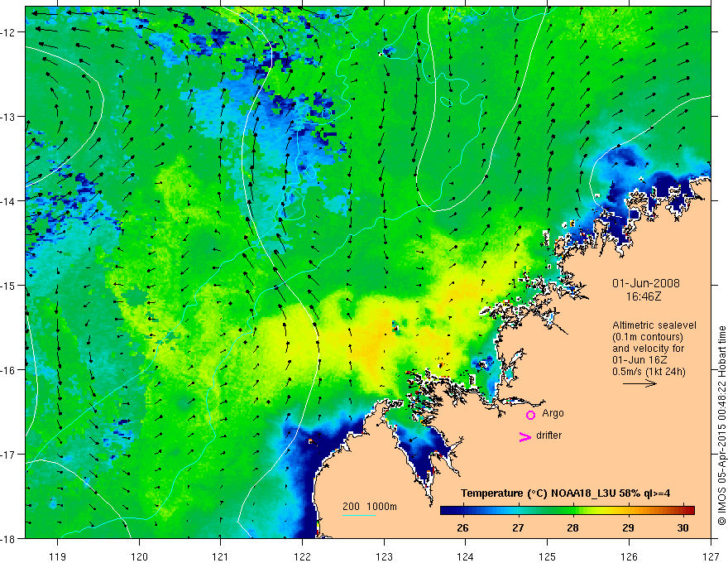Click the '29' color bar tick label

point(628,528)
